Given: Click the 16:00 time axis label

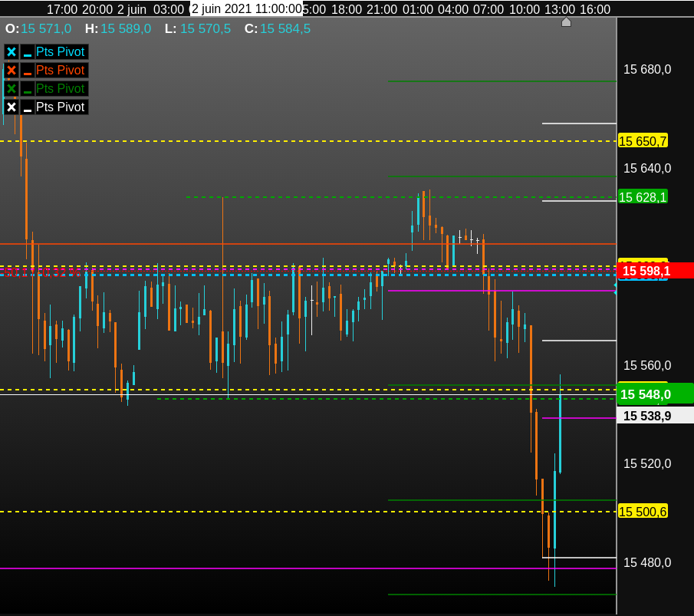Looking at the screenshot, I should [x=595, y=9].
